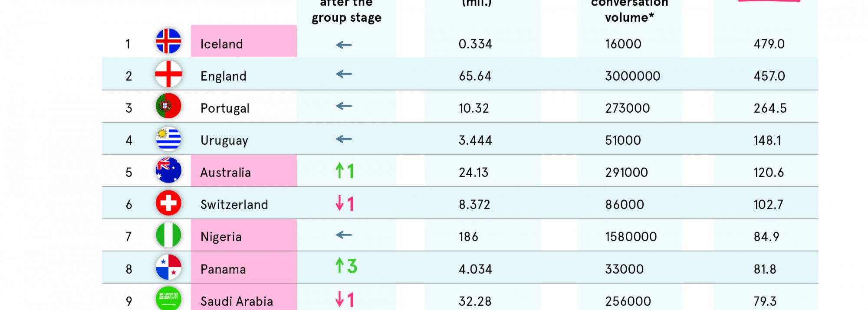Click the Portugal flag icon
Image resolution: width=868 pixels, height=310 pixels.
[168, 106]
